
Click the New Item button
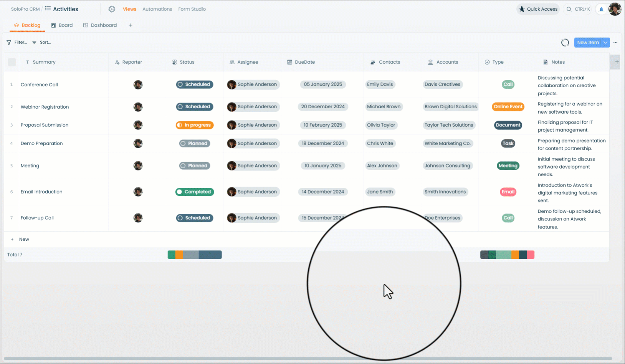pos(588,43)
